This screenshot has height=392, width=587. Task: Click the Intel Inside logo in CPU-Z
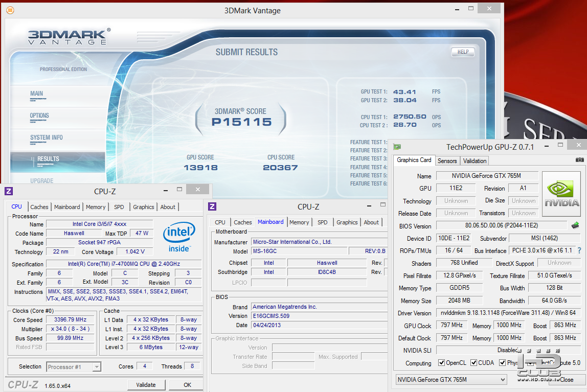click(179, 237)
